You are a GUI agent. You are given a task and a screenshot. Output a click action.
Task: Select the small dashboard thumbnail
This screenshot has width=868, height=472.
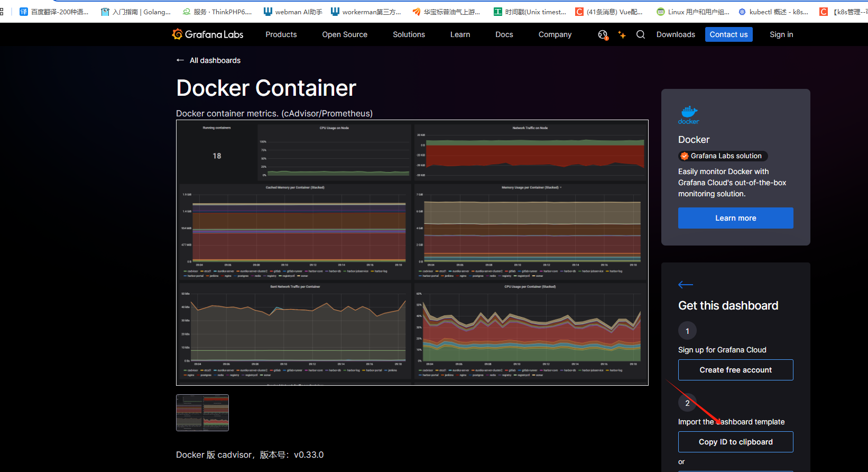(x=202, y=413)
